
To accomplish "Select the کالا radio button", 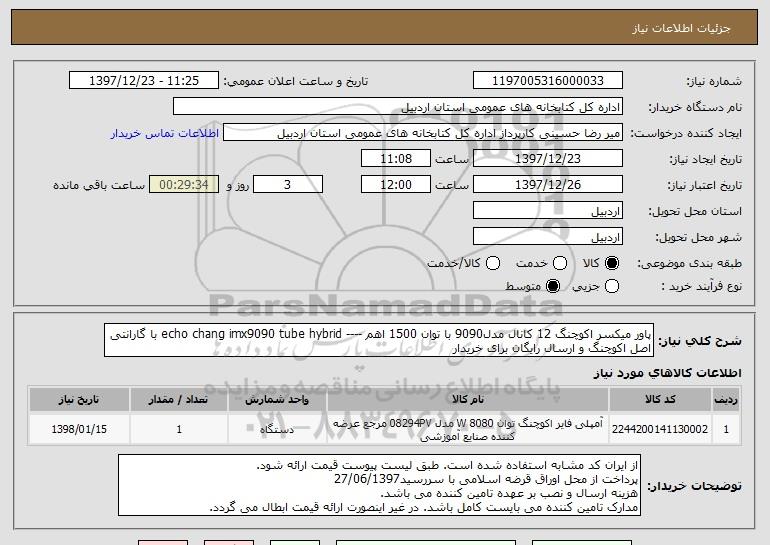I will (612, 263).
